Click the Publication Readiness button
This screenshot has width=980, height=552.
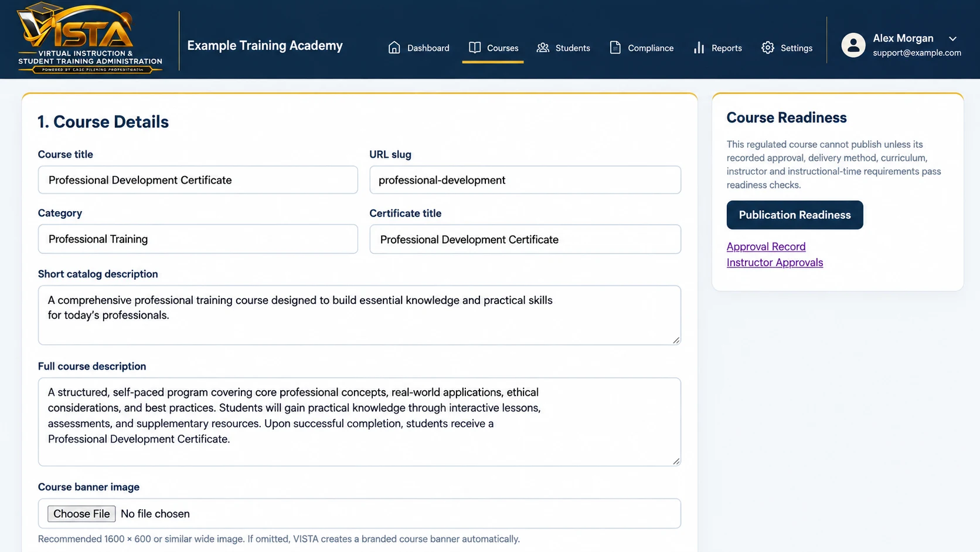(x=795, y=215)
